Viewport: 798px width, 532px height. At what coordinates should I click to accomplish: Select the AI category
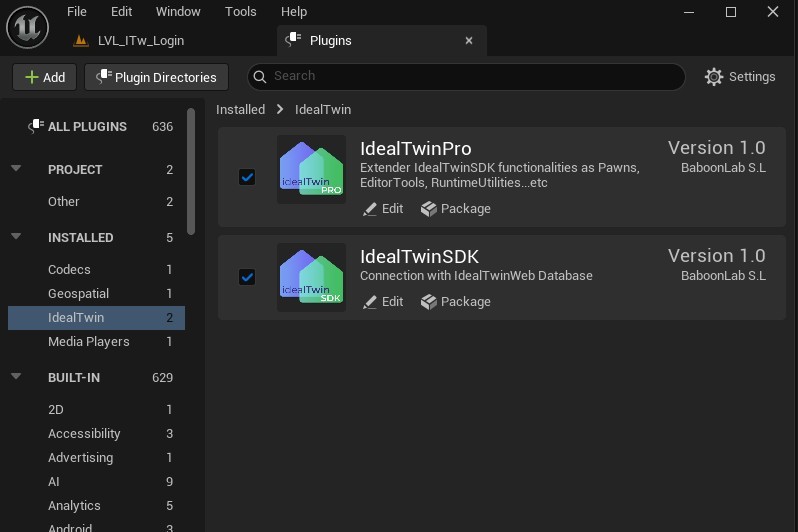click(97, 482)
